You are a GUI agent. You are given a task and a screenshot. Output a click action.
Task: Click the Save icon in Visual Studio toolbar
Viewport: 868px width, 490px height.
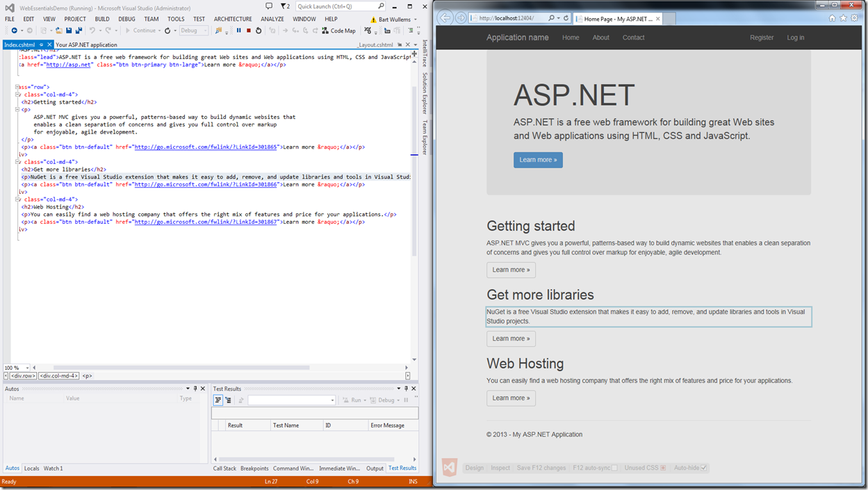69,31
